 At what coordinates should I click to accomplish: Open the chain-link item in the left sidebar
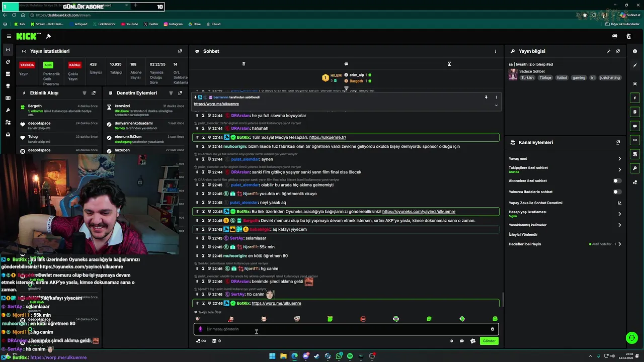(x=8, y=62)
